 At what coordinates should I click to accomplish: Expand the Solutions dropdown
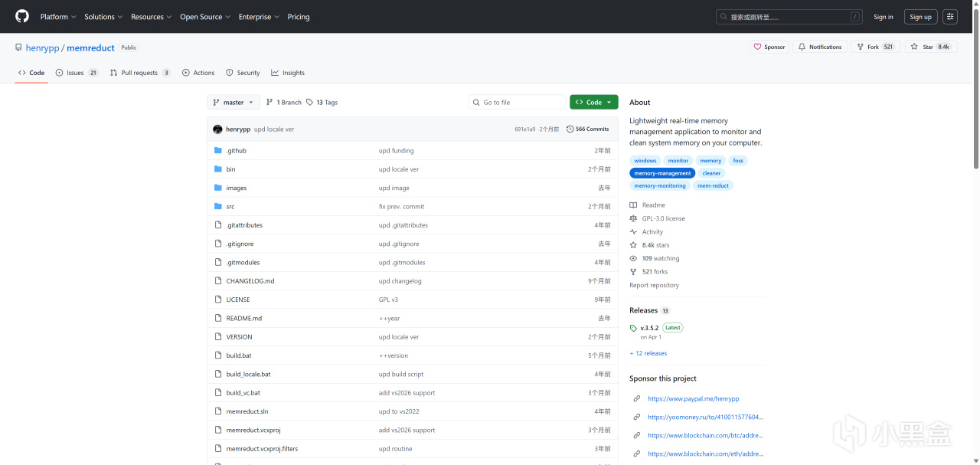(103, 17)
